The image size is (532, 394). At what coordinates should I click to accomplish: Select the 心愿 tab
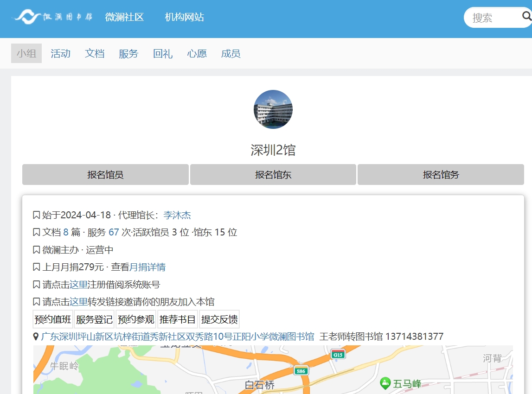click(197, 54)
